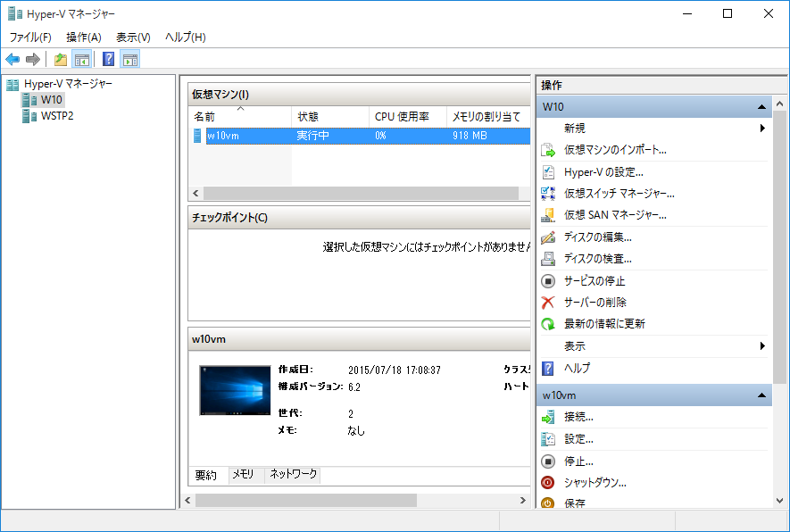Click シャットダウン... action
Viewport: 790px width, 532px height.
(595, 483)
